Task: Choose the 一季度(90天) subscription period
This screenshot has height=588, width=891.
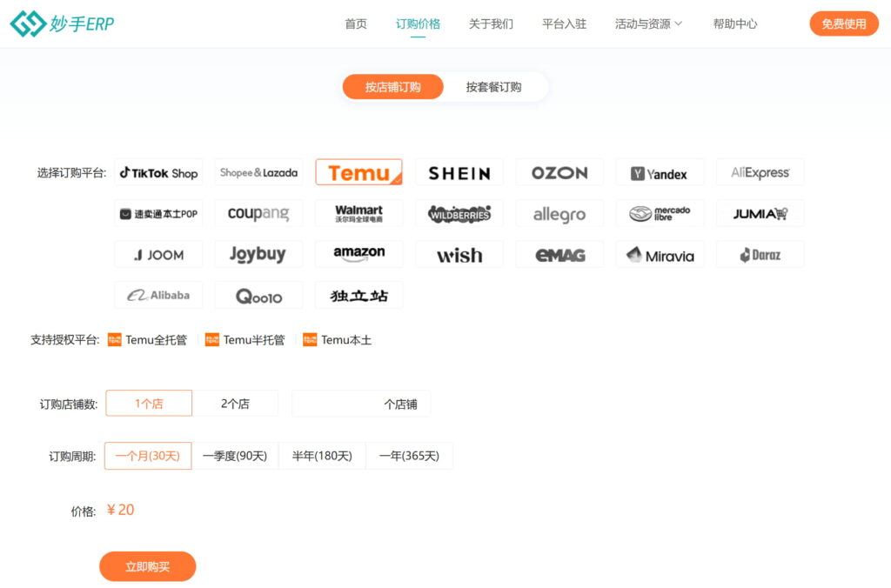Action: click(235, 456)
